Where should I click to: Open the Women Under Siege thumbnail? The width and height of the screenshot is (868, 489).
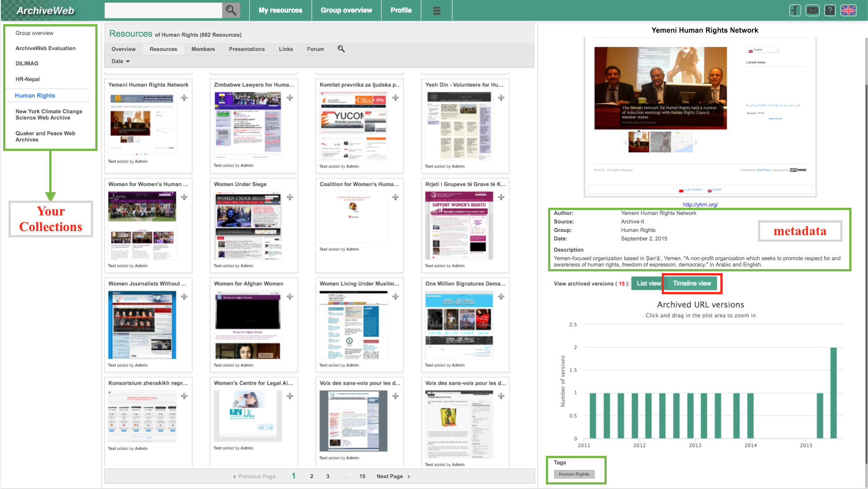248,226
